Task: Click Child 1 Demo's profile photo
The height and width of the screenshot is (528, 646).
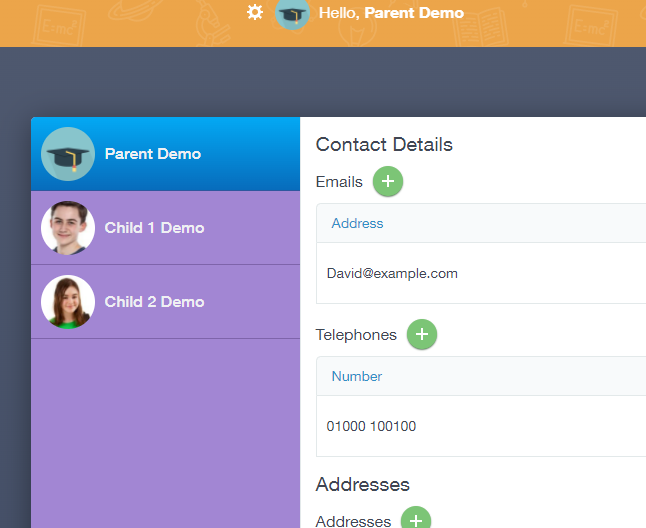Action: click(68, 228)
